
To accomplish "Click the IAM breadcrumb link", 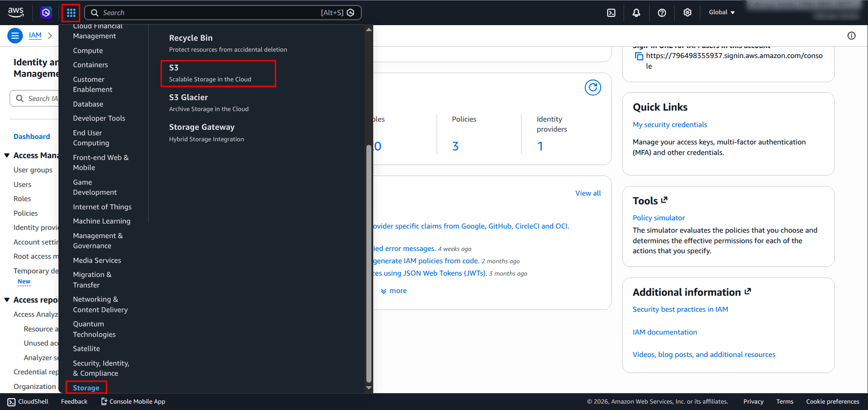I will click(35, 35).
